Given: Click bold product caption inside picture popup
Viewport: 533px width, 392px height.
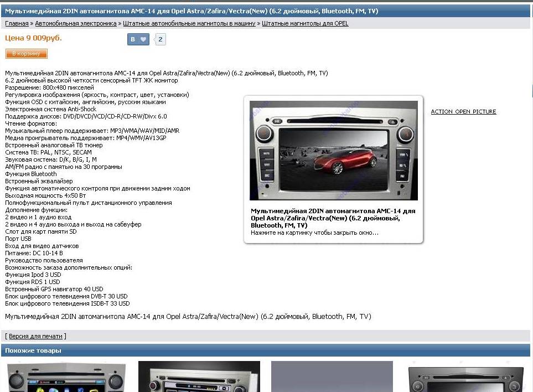Looking at the screenshot, I should point(333,218).
